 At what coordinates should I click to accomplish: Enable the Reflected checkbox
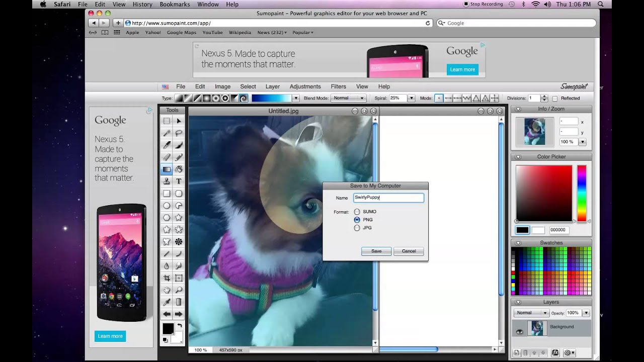[555, 99]
